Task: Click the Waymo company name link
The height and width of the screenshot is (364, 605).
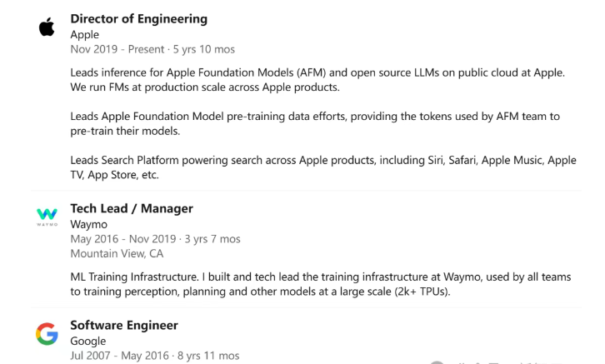Action: click(x=88, y=224)
